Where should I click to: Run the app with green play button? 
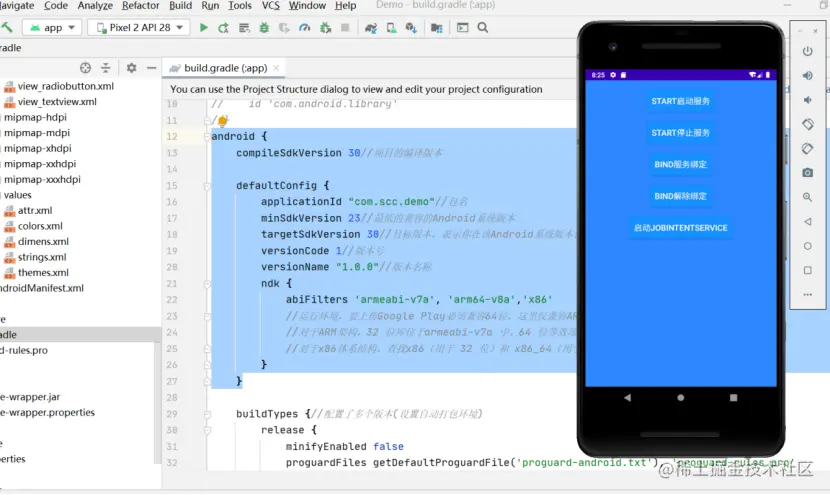coord(203,28)
